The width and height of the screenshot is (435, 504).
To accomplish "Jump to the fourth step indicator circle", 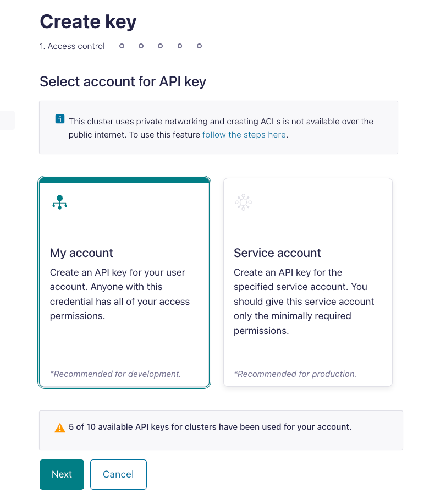I will tap(161, 46).
